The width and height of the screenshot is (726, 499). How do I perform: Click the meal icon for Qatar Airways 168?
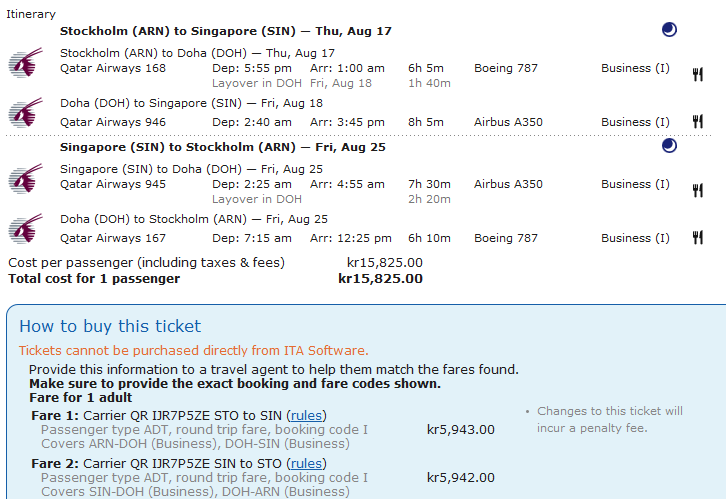coord(698,73)
